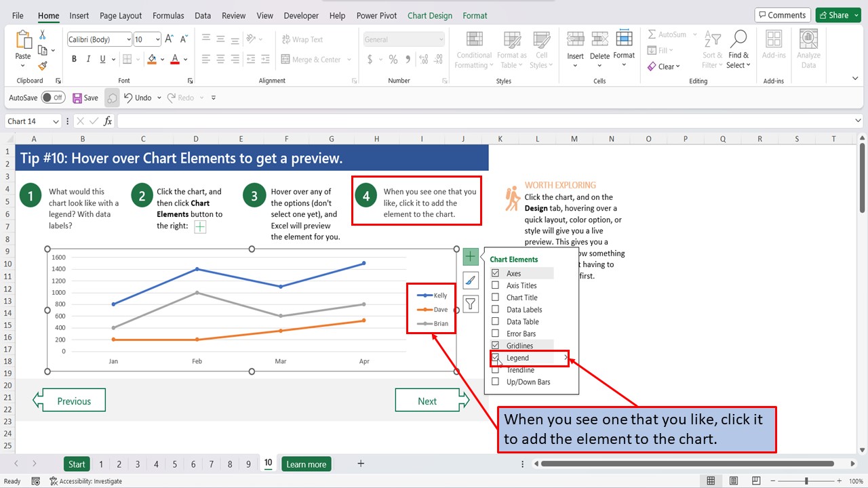Open Format as Table
The image size is (868, 488).
[511, 49]
